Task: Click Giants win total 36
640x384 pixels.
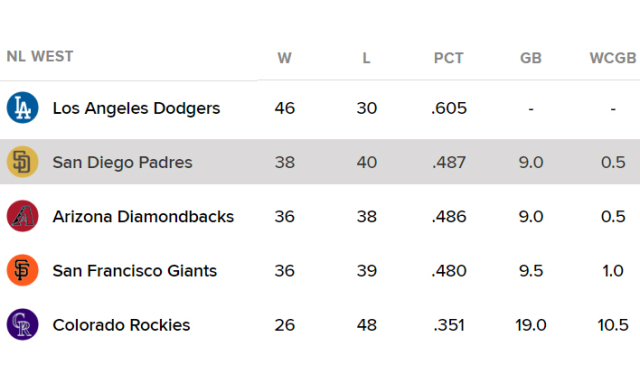Action: click(x=284, y=271)
